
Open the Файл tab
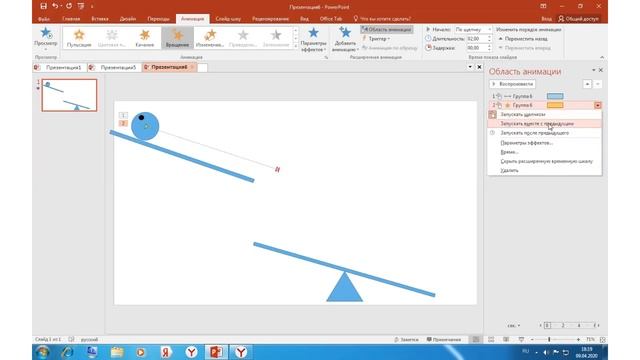pos(44,19)
